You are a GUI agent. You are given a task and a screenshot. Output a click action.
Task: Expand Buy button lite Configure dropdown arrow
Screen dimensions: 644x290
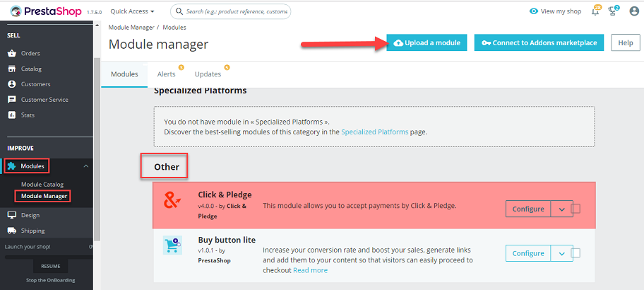tap(562, 253)
